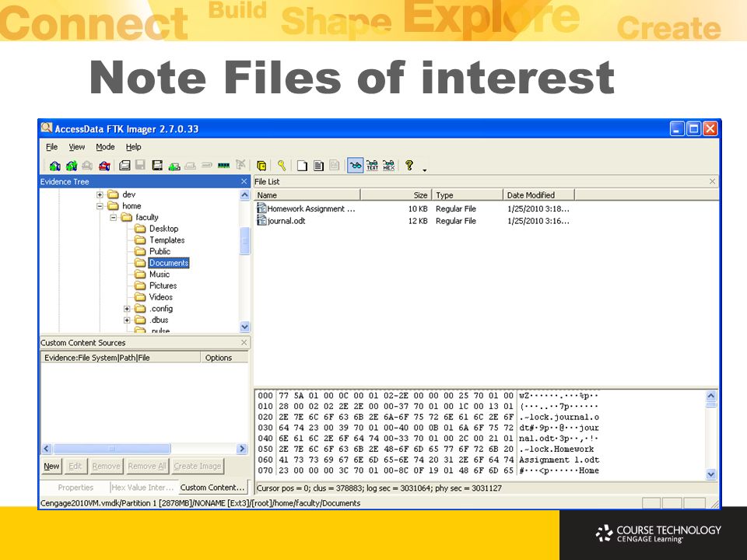Collapse the home folder node
The height and width of the screenshot is (560, 747).
(100, 205)
